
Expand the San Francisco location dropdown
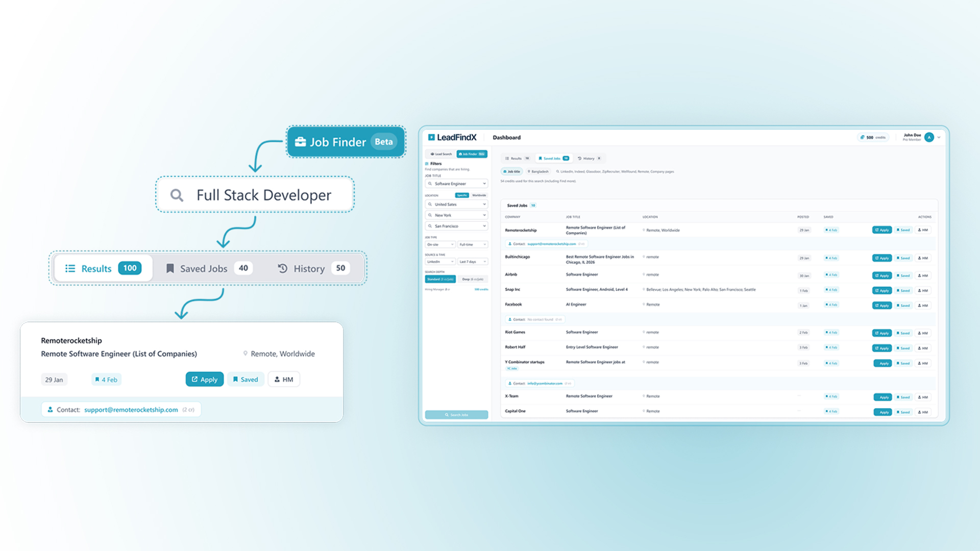456,226
